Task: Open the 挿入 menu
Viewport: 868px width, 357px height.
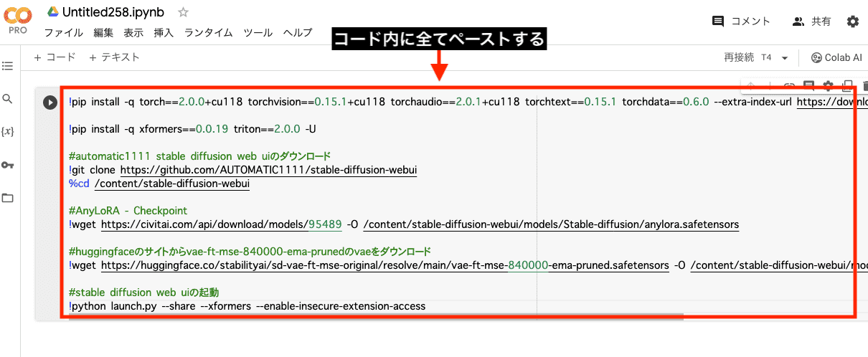Action: click(x=164, y=33)
